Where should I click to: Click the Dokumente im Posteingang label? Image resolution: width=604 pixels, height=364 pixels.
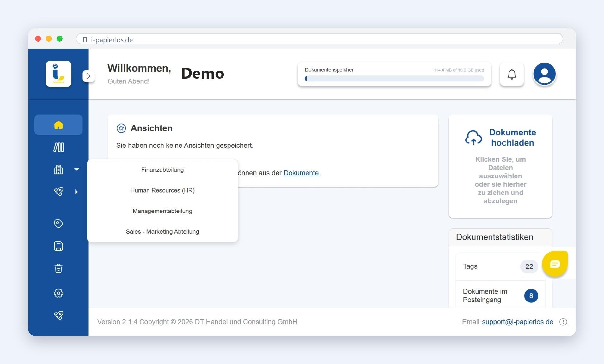(x=485, y=296)
